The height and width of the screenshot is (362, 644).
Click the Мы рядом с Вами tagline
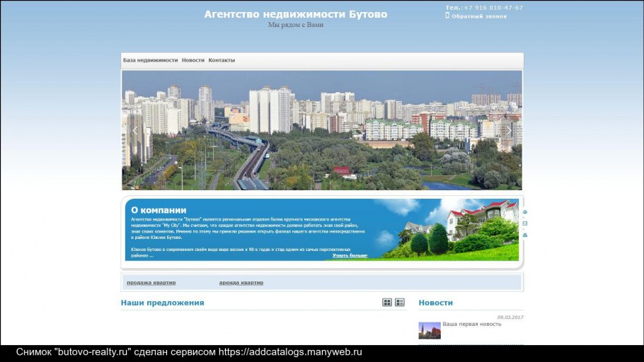click(296, 25)
